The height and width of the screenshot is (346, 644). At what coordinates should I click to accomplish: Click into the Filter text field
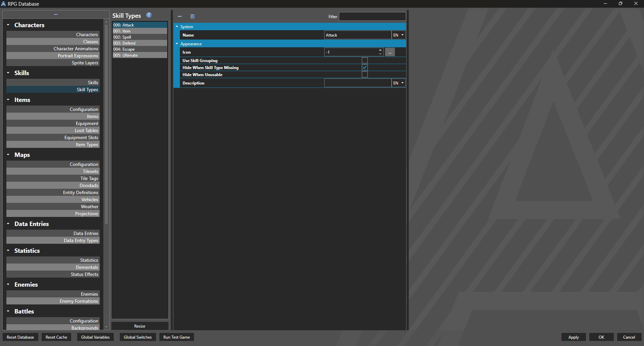[372, 16]
